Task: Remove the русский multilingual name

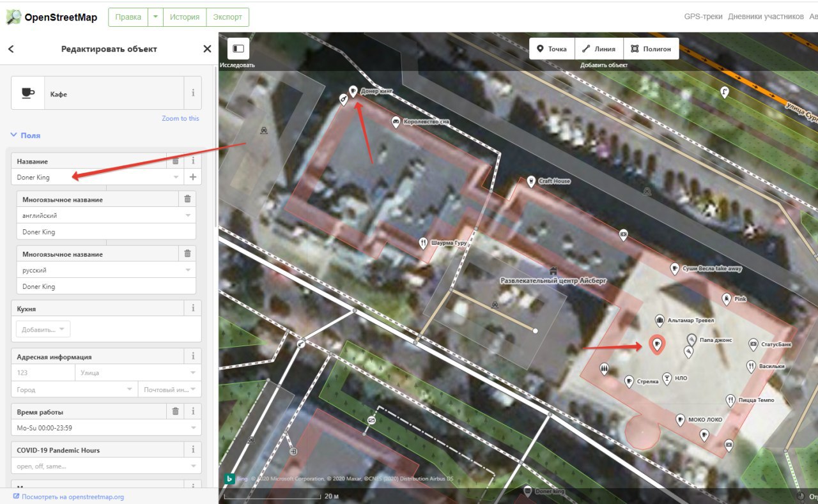Action: pos(187,254)
